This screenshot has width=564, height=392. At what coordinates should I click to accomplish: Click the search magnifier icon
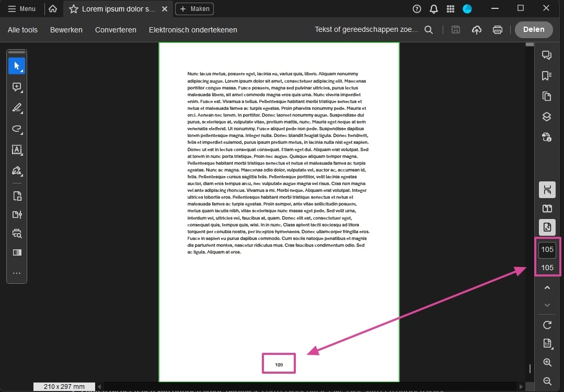pos(429,30)
